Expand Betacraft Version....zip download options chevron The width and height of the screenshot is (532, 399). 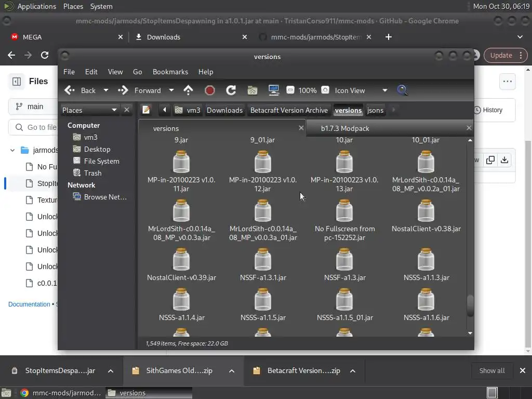[353, 371]
